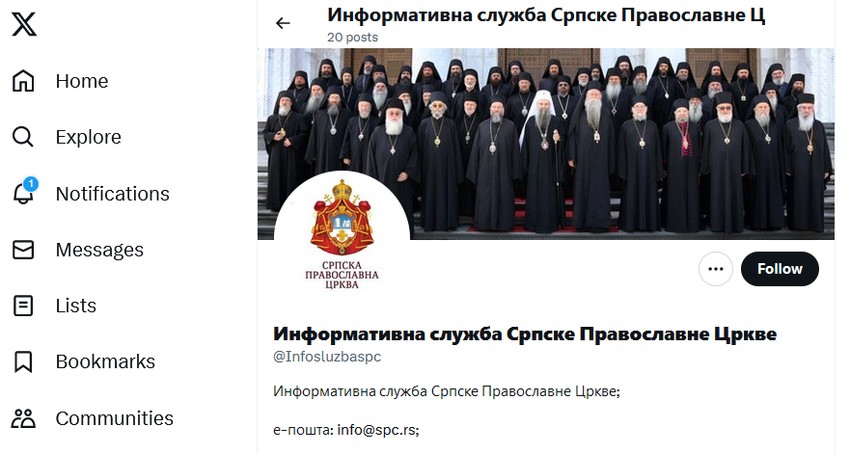Select the Notifications menu label

click(113, 194)
